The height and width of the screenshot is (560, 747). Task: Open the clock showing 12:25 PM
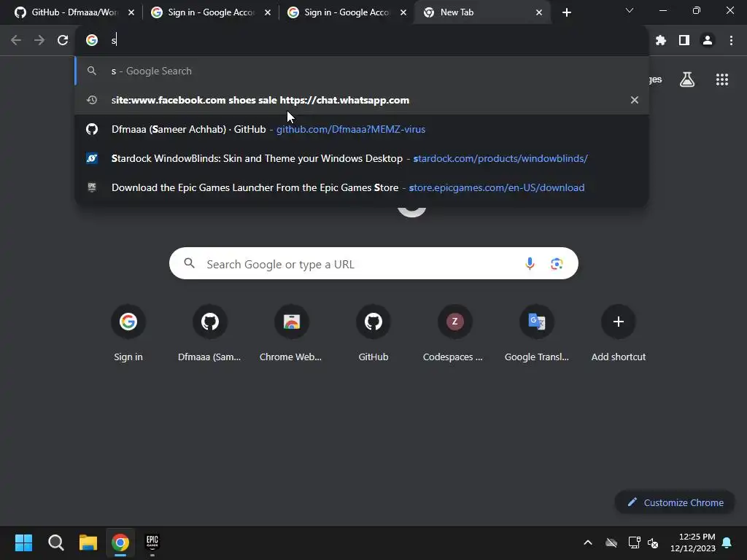tap(693, 542)
